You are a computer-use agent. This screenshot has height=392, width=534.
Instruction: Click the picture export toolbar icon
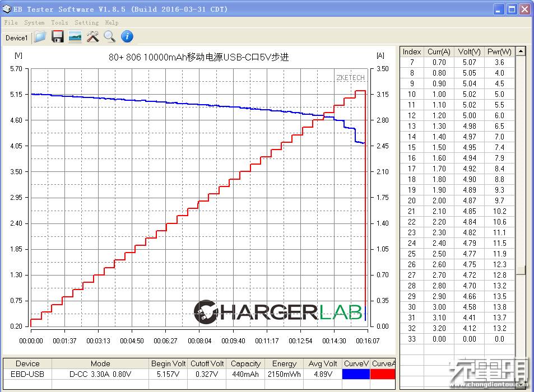75,37
